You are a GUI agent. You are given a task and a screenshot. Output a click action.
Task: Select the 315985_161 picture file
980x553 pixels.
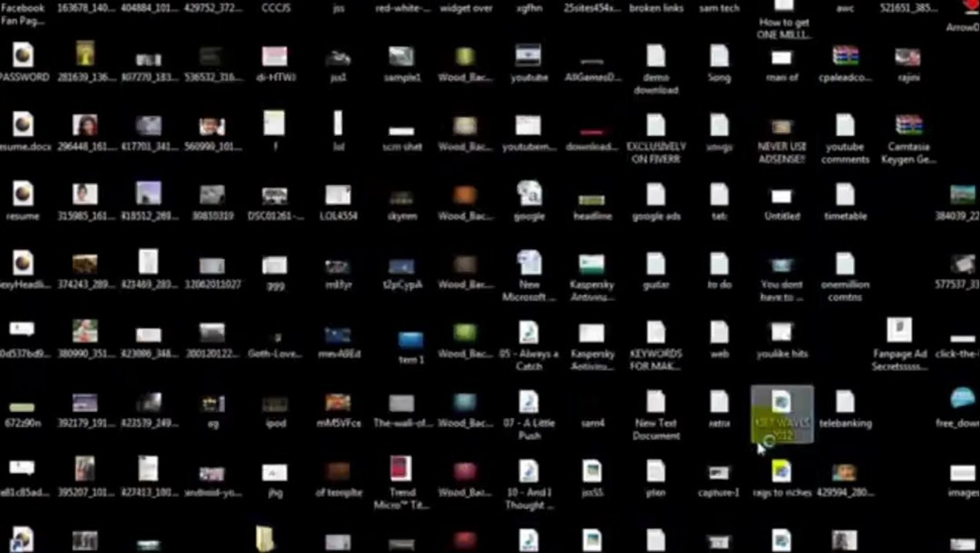[85, 194]
